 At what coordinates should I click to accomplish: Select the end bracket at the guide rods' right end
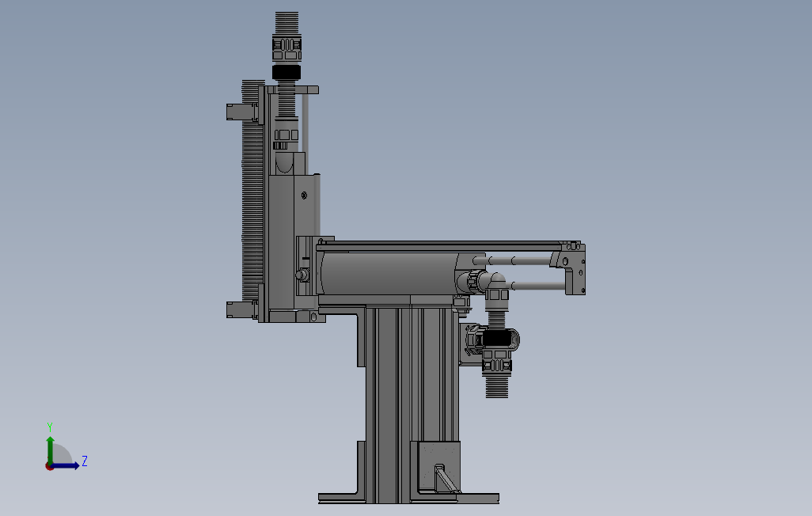[574, 268]
